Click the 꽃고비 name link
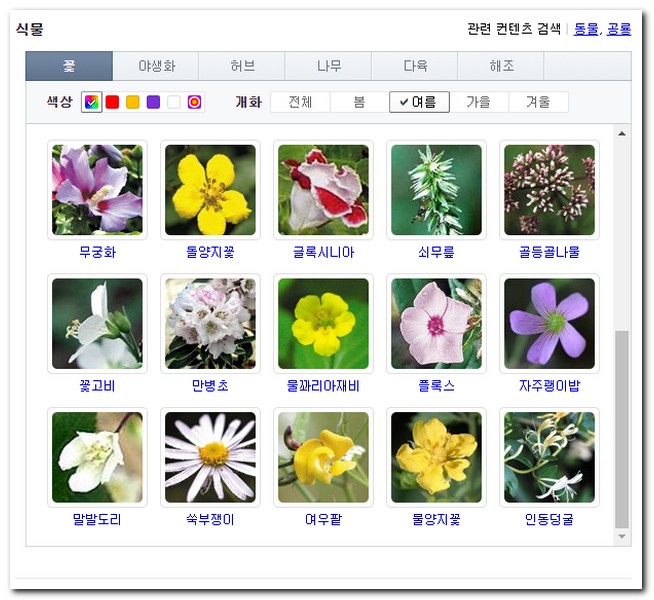654x600 pixels. click(x=97, y=386)
